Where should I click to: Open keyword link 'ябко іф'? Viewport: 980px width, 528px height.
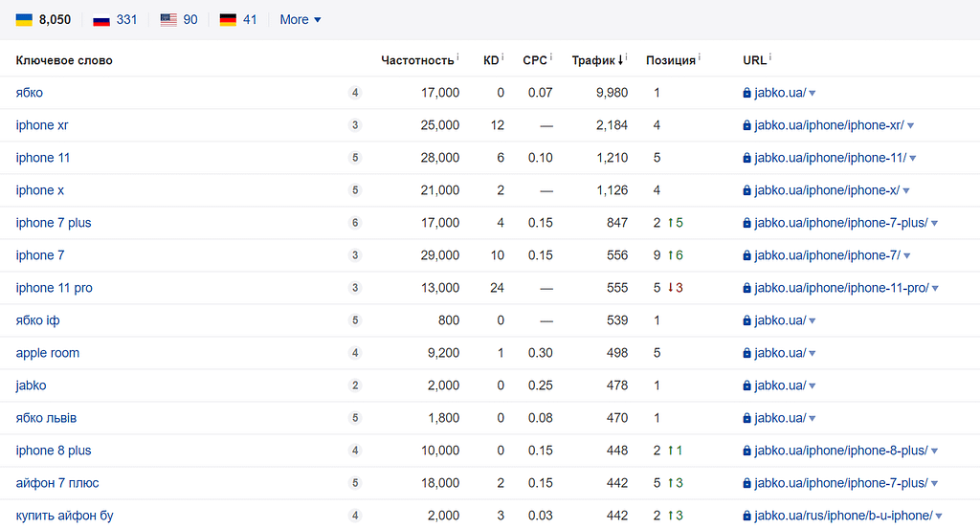point(37,319)
